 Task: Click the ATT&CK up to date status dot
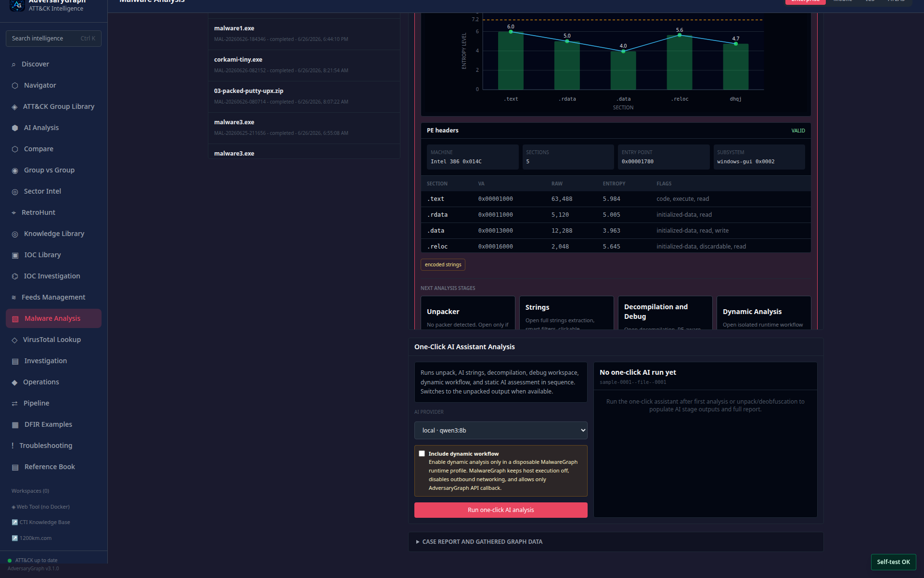[x=10, y=561]
